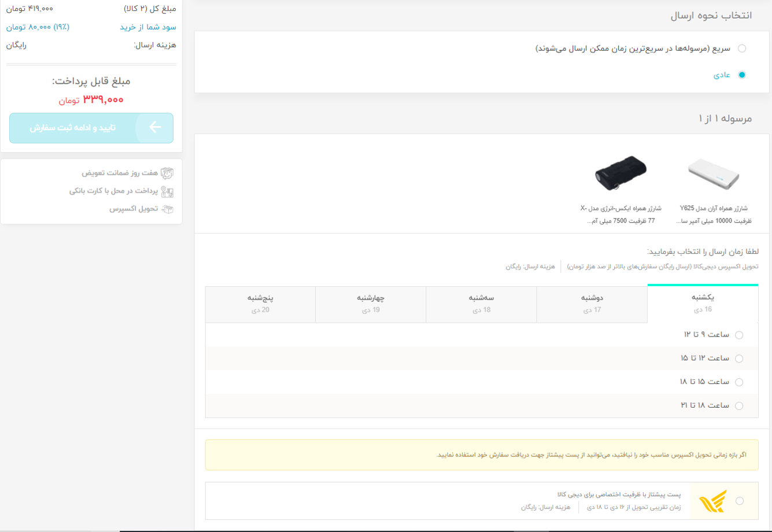Select the سریع fast shipping option

coord(742,49)
